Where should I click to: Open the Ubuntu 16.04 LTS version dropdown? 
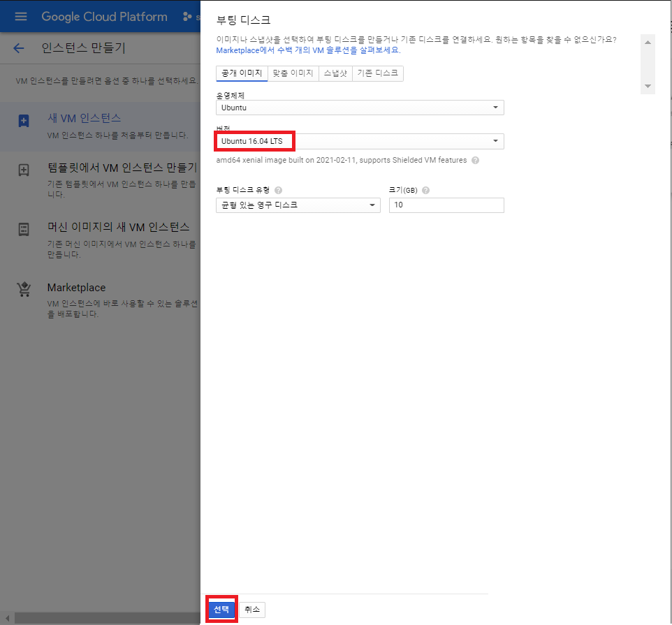tap(360, 141)
